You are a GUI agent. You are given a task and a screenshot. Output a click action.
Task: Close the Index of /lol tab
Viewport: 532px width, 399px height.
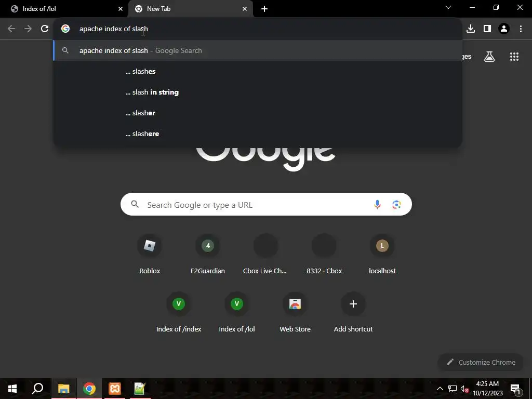(121, 9)
